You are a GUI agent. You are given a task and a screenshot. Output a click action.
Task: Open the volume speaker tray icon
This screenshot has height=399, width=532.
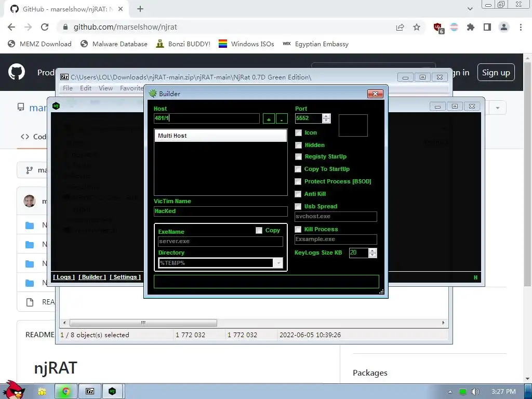click(475, 392)
